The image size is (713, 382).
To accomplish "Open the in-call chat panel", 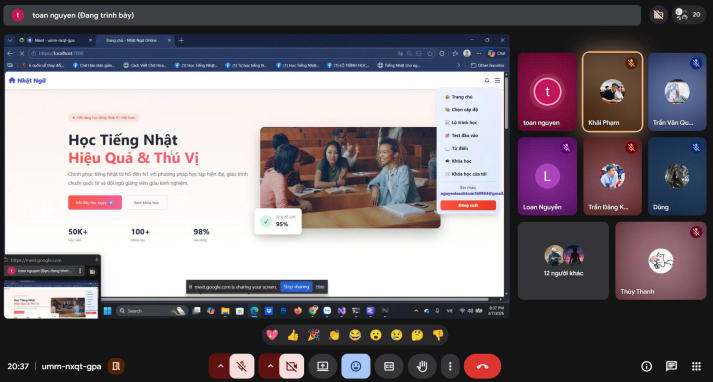I will tap(671, 366).
